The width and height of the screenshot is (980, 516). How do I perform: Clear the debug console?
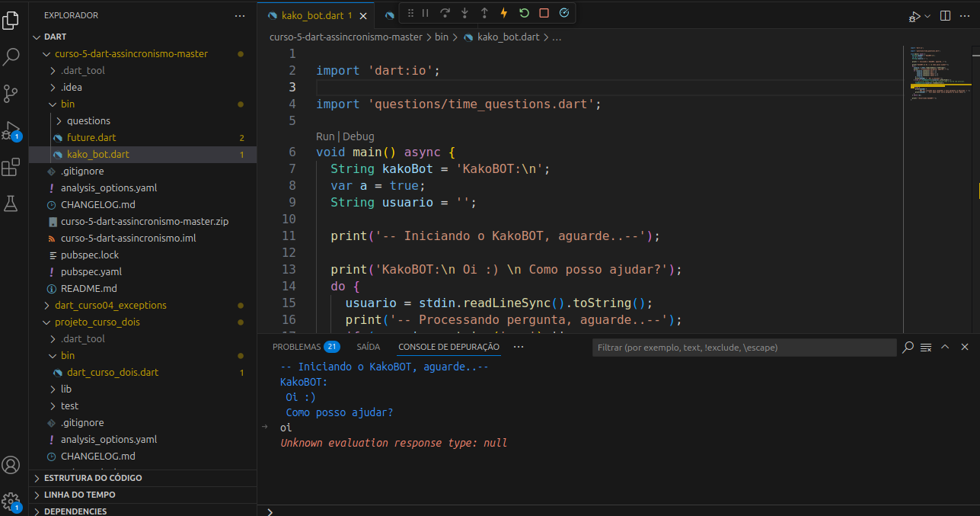[926, 347]
